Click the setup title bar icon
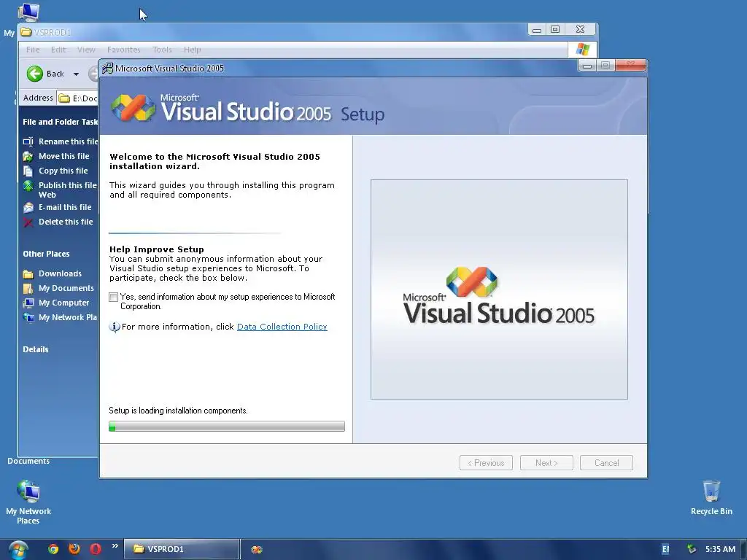Image resolution: width=747 pixels, height=560 pixels. pyautogui.click(x=108, y=68)
